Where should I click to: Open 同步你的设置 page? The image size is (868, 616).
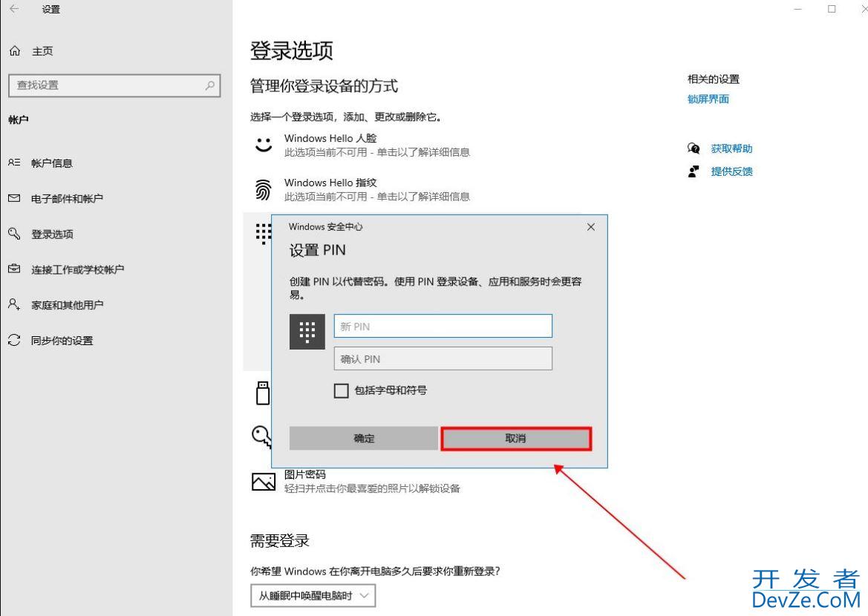coord(62,341)
